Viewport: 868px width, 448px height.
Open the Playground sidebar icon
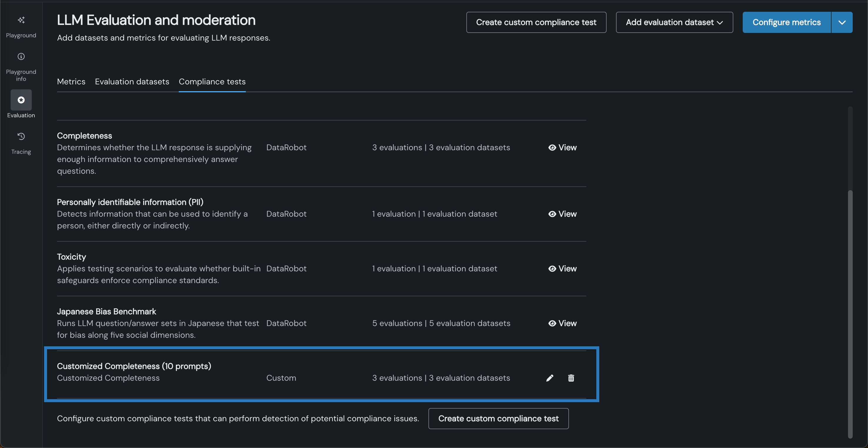click(21, 20)
